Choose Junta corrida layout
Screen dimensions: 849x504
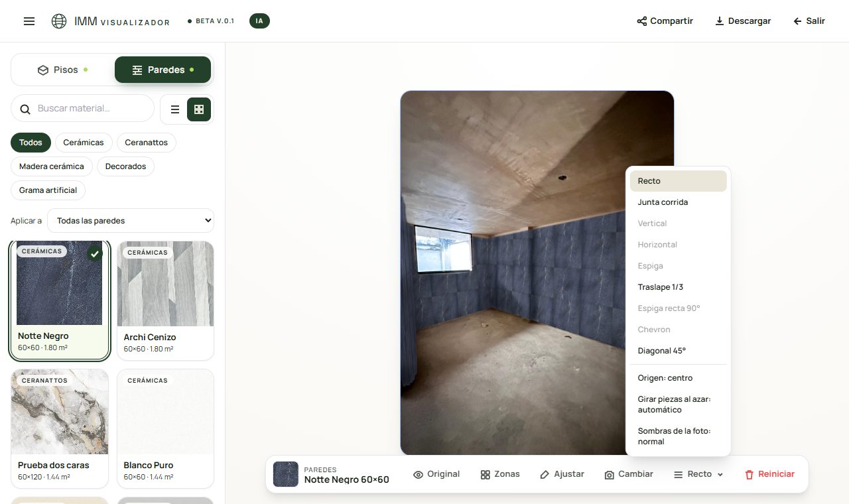tap(678, 202)
